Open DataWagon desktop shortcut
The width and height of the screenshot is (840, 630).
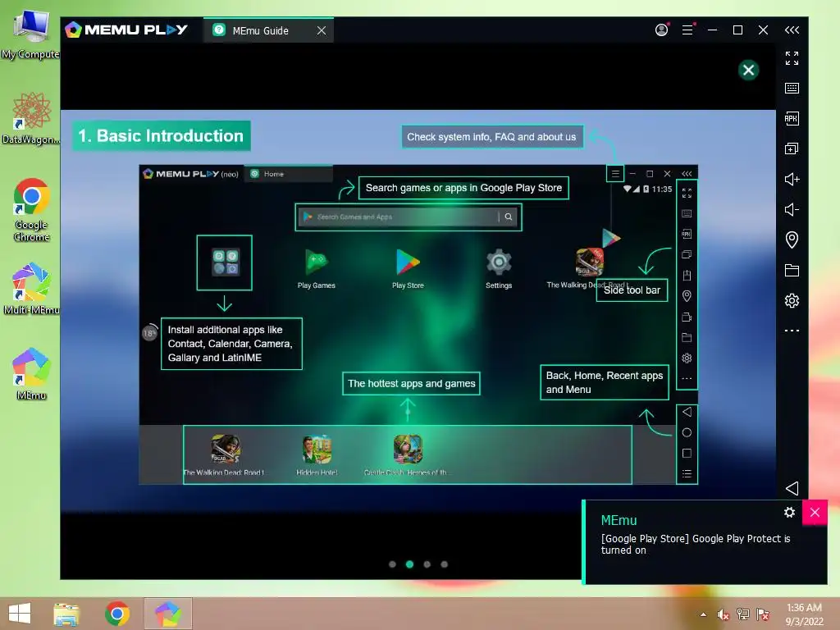[x=30, y=118]
